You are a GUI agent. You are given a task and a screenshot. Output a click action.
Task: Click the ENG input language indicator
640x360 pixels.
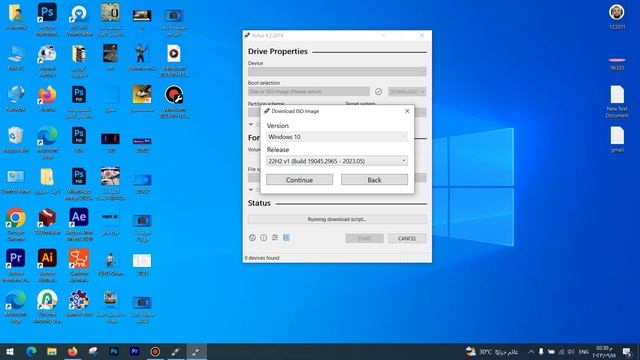point(584,351)
